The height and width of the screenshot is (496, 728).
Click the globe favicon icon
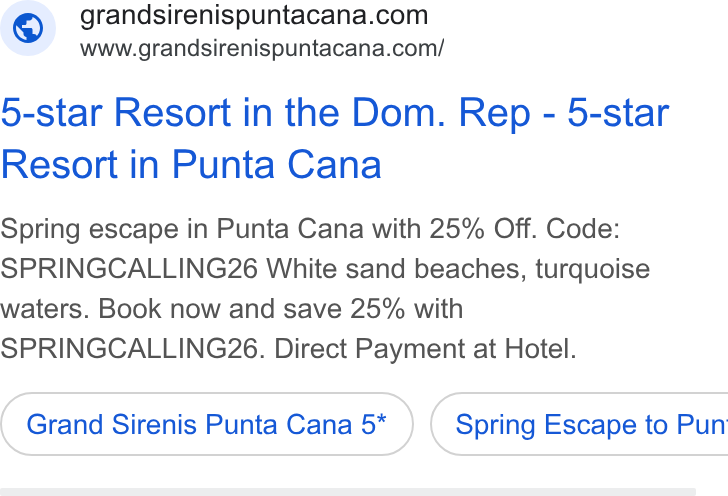[x=28, y=28]
